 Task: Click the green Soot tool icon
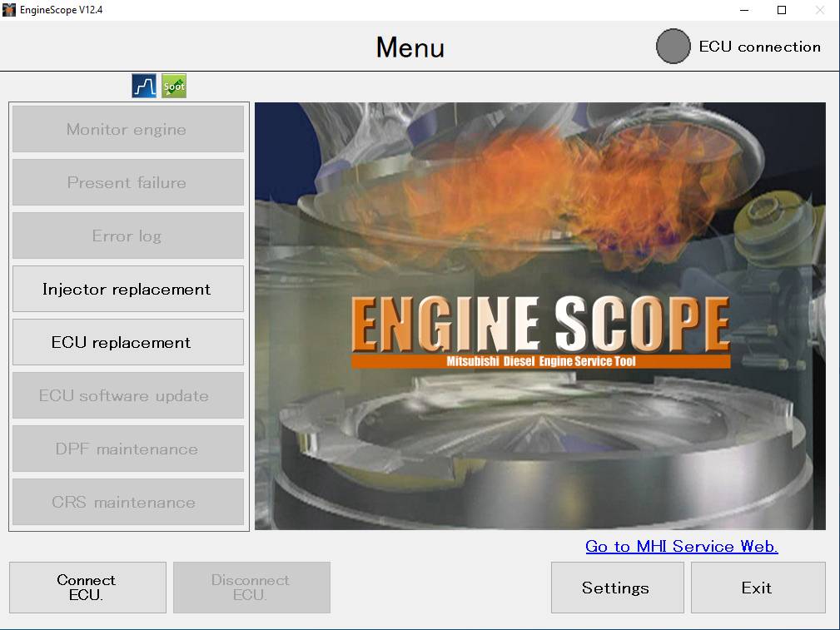click(x=173, y=85)
